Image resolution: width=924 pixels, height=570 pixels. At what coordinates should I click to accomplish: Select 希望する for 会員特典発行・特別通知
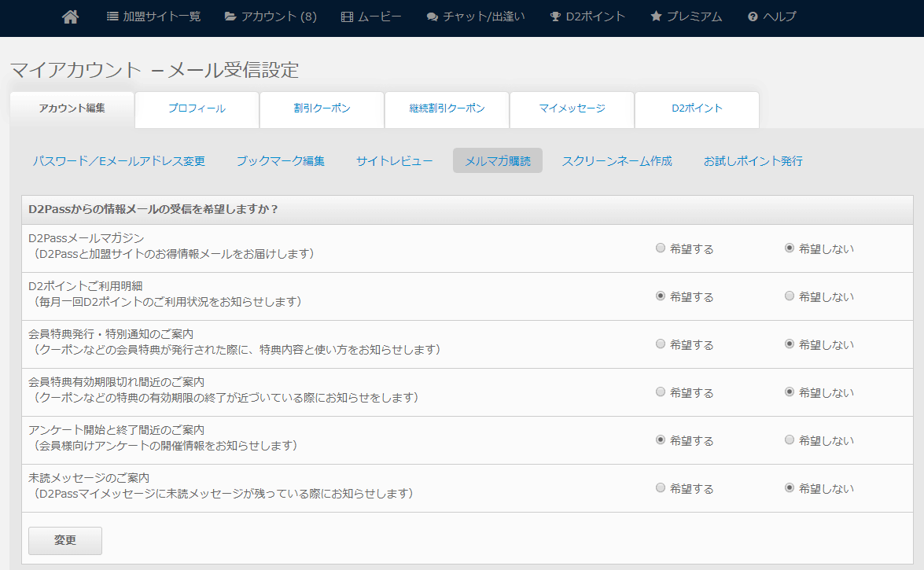661,344
